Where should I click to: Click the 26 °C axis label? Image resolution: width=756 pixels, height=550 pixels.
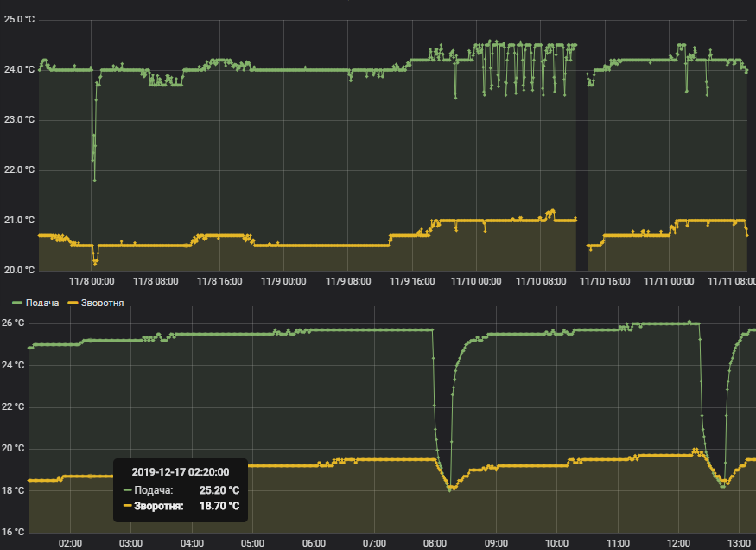13,323
